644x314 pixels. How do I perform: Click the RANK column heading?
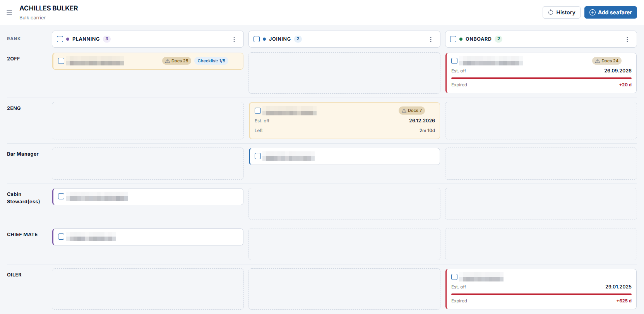coord(14,39)
